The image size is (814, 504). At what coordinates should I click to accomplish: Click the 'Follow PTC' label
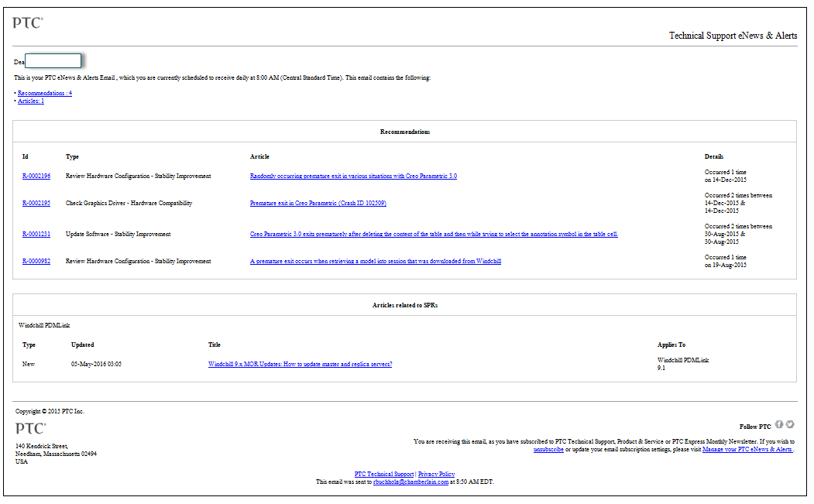[755, 427]
